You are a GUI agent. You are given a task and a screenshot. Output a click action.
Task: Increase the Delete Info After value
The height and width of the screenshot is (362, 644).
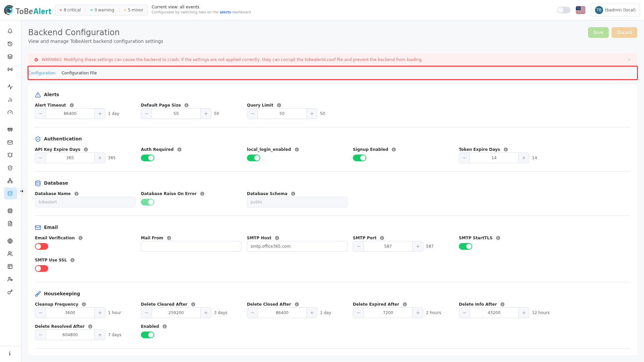(524, 313)
